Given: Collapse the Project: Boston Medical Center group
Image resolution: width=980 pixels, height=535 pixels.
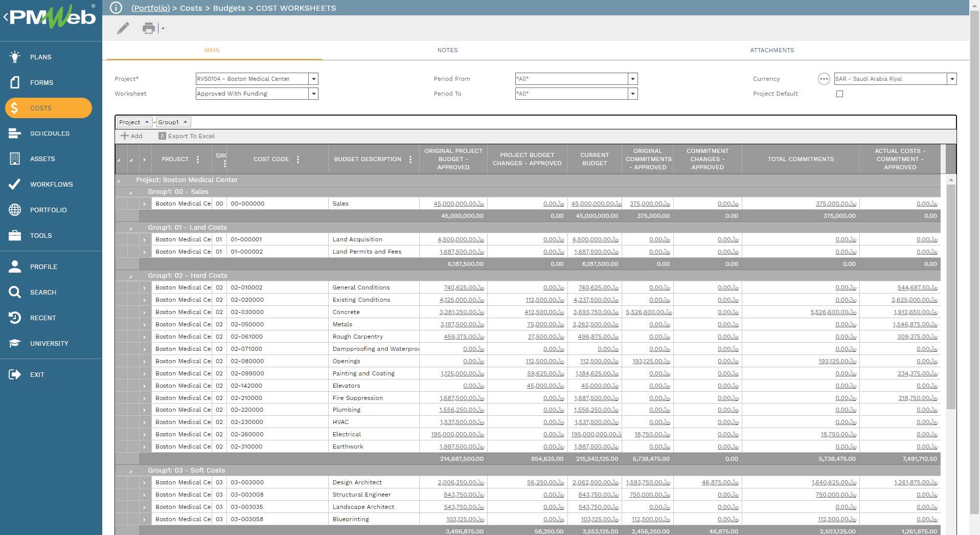Looking at the screenshot, I should 119,181.
